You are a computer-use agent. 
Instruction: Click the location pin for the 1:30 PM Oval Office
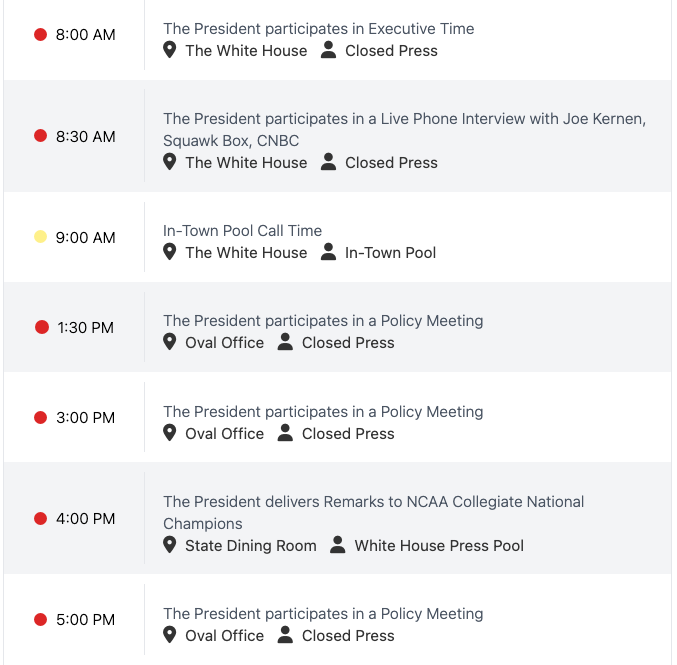pos(170,342)
